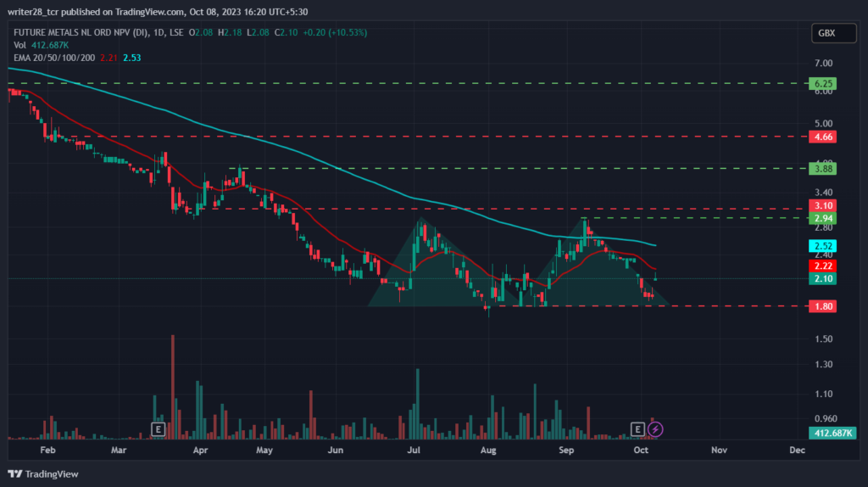Viewport: 868px width, 487px height.
Task: Open the E earnings marker near March
Action: tap(159, 429)
